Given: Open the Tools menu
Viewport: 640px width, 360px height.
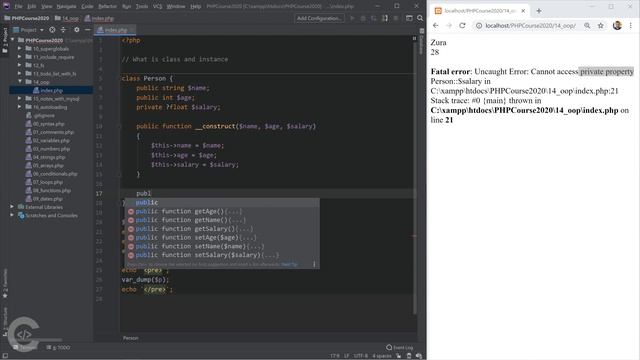Looking at the screenshot, I should tap(142, 6).
